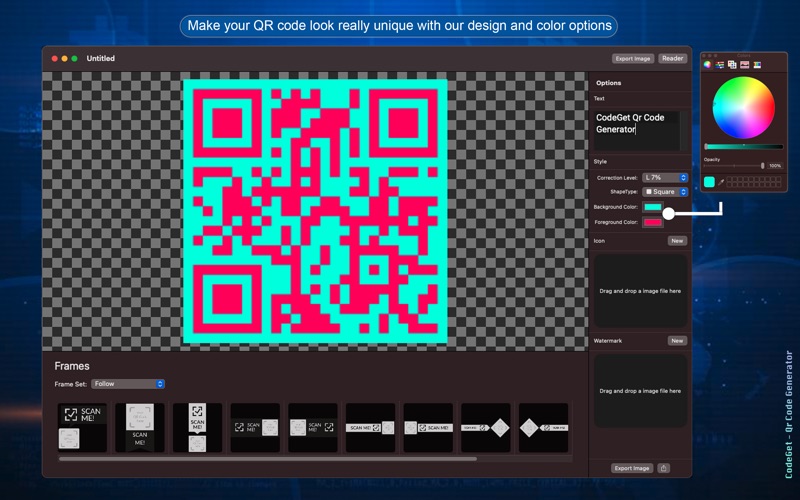Screen dimensions: 800x500
Task: Click the current cyan color well in Colors panel
Action: (709, 182)
